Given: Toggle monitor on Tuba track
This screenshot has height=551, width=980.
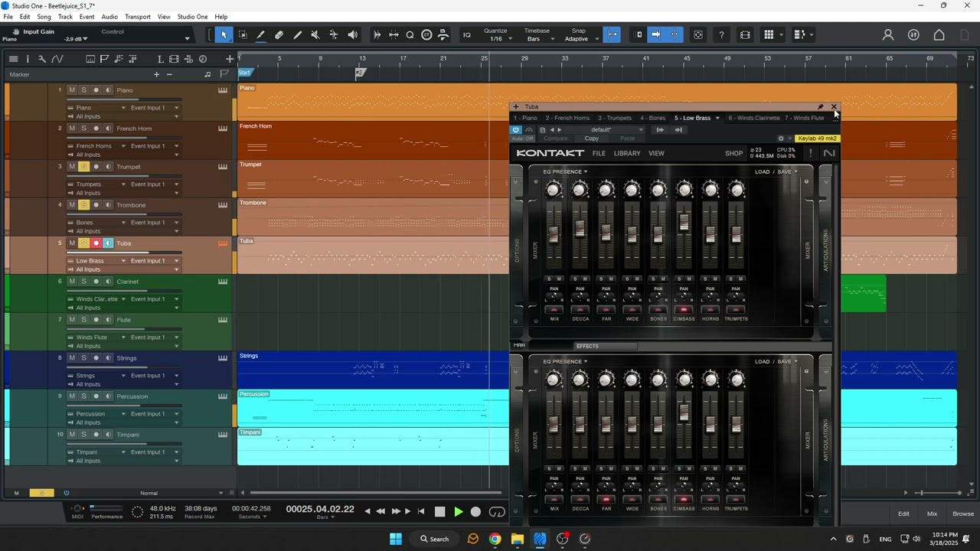Looking at the screenshot, I should point(109,243).
